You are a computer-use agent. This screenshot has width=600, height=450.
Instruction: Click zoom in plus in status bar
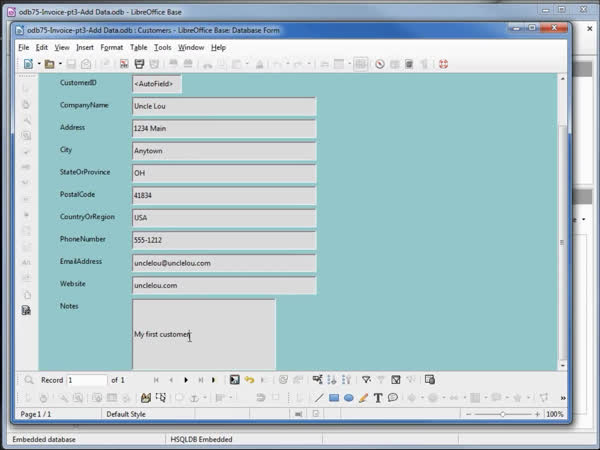(537, 414)
